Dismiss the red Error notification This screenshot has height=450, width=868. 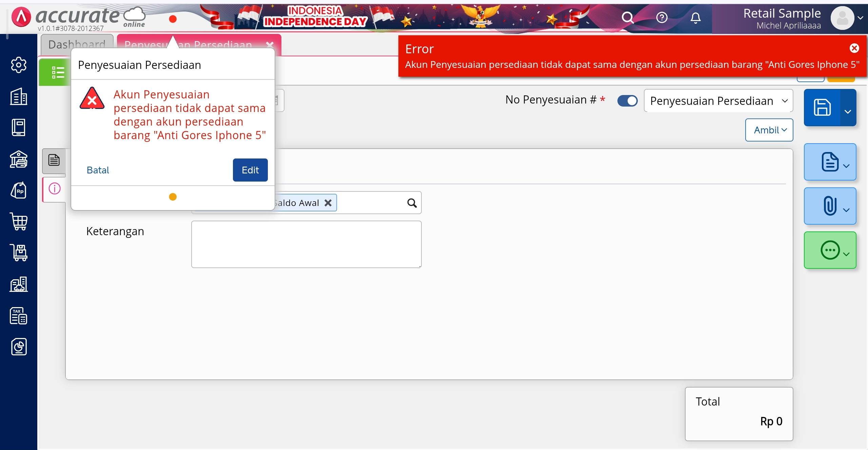coord(854,48)
